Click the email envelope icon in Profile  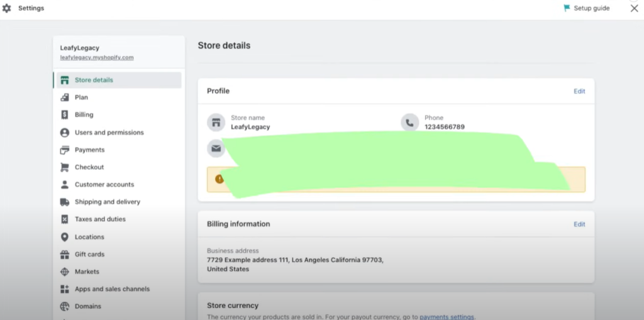[x=216, y=148]
